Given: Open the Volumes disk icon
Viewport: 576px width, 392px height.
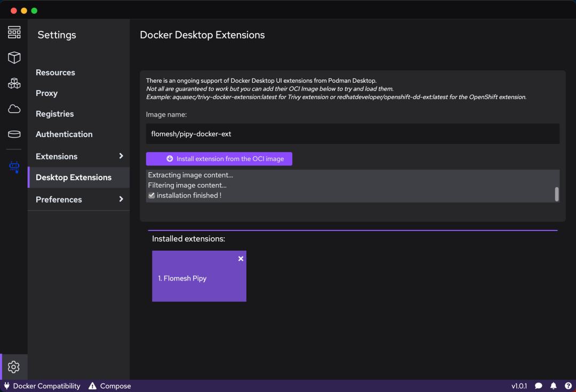Looking at the screenshot, I should [x=14, y=134].
